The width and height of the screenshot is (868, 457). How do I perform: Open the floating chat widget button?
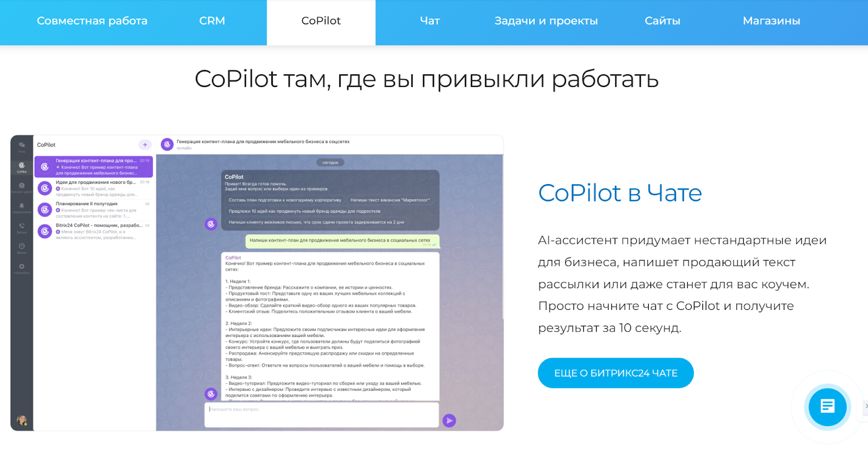(827, 407)
